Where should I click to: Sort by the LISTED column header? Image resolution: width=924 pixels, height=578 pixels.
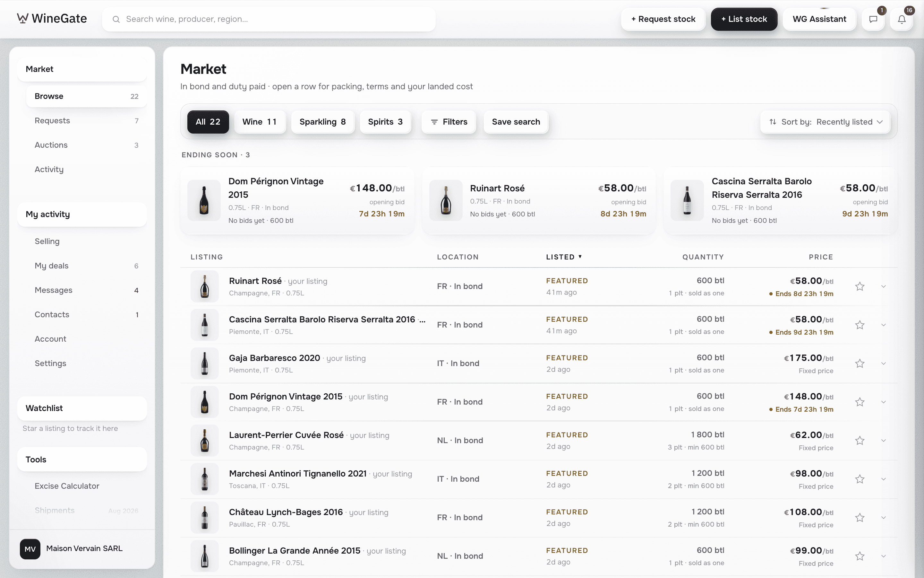[x=564, y=257]
